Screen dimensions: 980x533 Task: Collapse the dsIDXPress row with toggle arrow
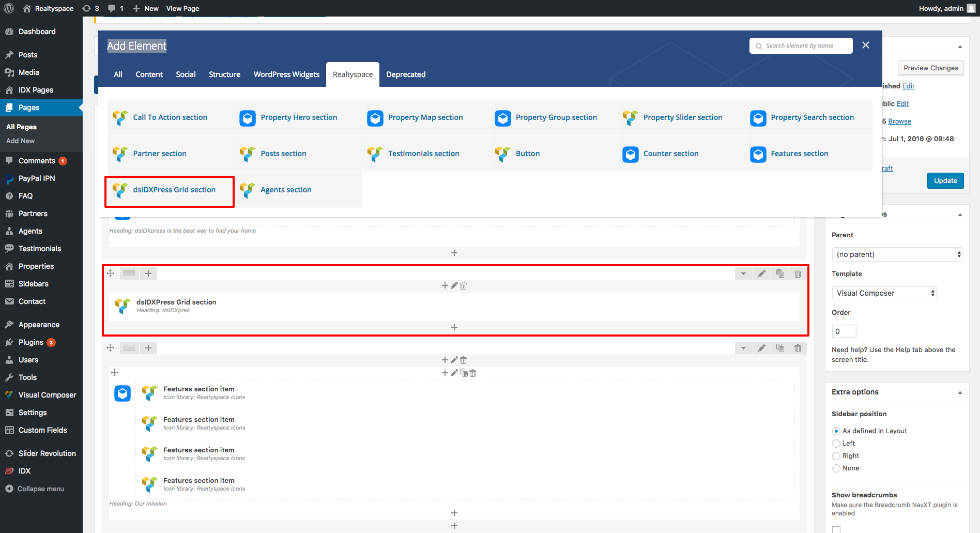coord(743,273)
